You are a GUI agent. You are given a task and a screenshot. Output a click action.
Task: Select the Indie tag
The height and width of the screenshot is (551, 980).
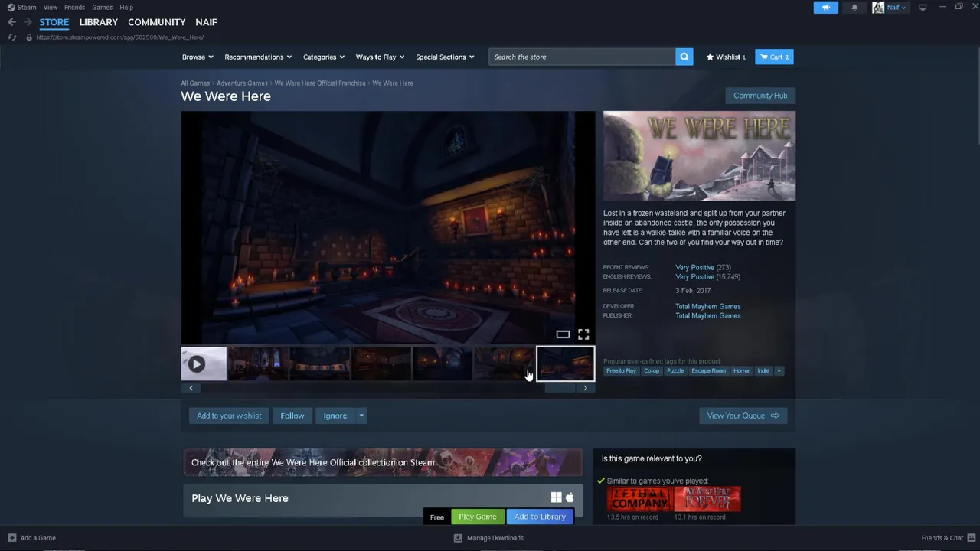coord(763,371)
